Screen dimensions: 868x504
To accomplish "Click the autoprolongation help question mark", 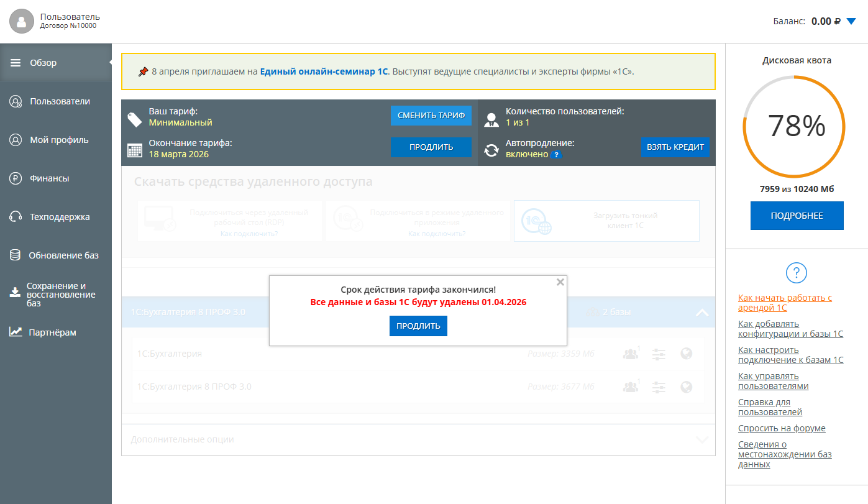I will pos(556,155).
